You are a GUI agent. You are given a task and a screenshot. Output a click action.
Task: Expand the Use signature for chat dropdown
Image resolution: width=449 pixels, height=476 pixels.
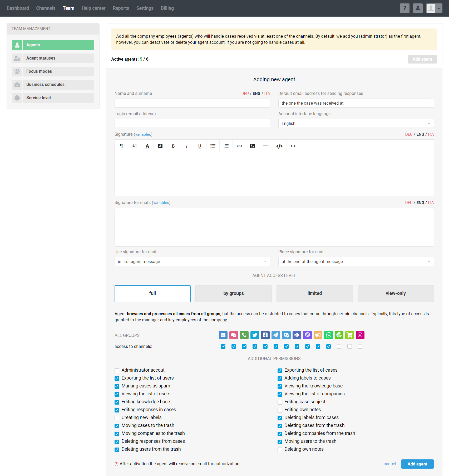192,261
